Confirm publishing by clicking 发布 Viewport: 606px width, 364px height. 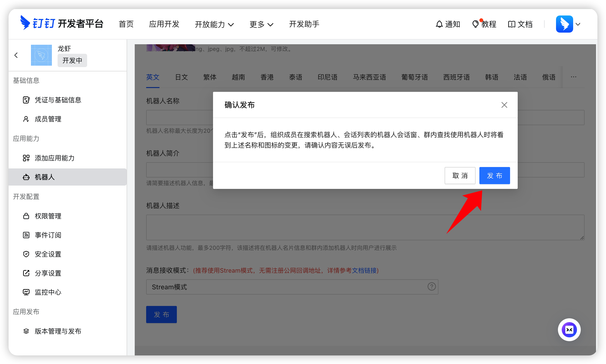pos(494,175)
